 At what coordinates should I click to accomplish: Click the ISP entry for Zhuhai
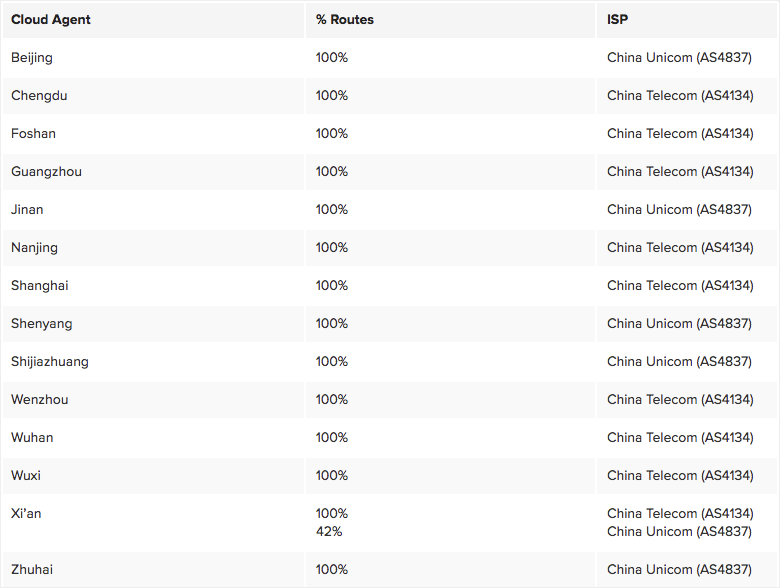point(679,570)
